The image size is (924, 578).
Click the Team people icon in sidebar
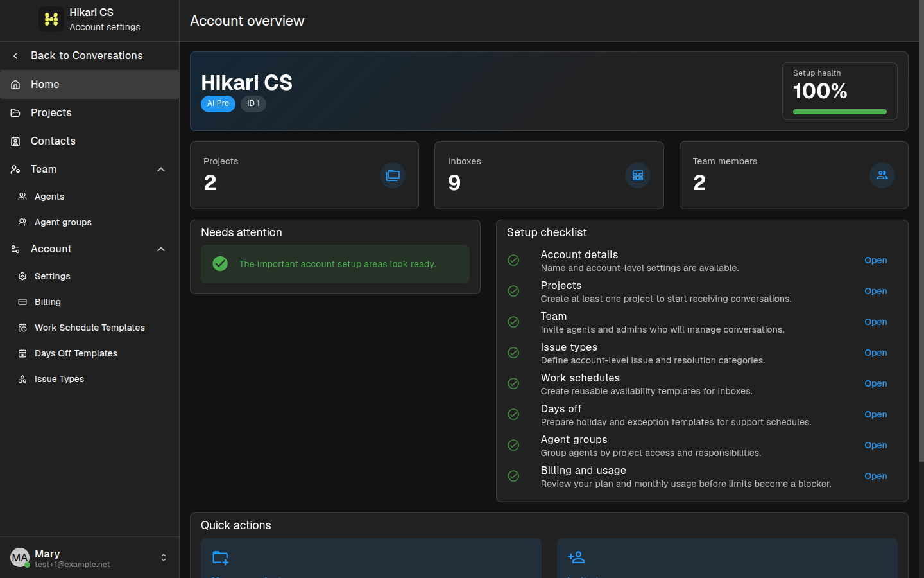pos(15,170)
